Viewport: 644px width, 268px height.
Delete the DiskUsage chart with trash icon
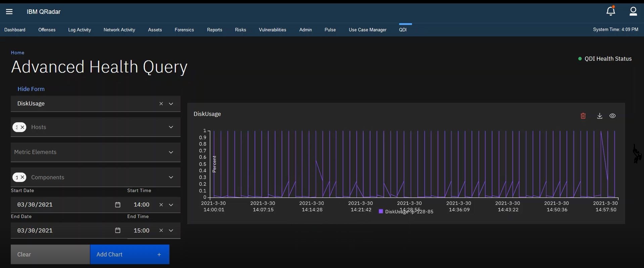[584, 116]
